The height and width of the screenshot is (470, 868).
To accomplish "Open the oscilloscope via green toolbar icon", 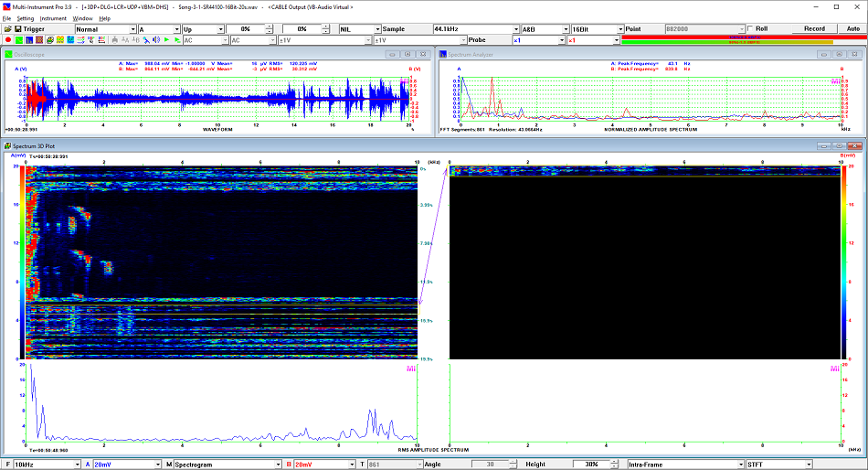I will point(19,40).
